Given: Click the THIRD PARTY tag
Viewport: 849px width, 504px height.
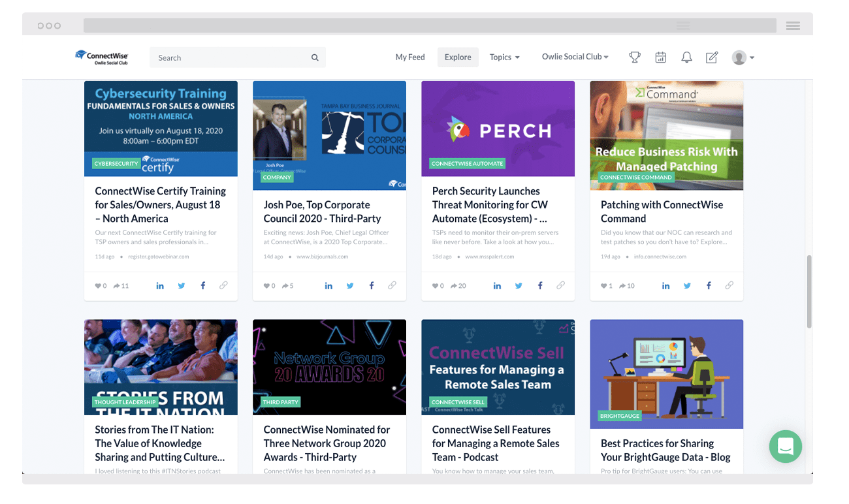Looking at the screenshot, I should tap(281, 402).
